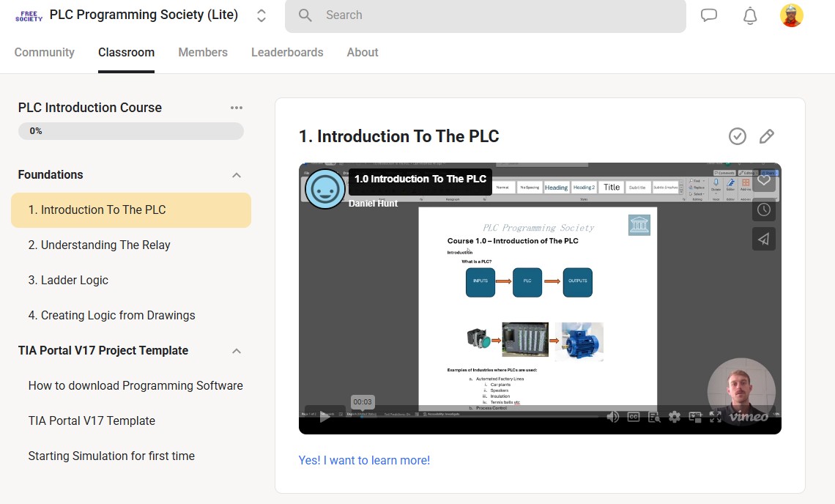
Task: Add video to Watch Later with clock icon
Action: [763, 210]
